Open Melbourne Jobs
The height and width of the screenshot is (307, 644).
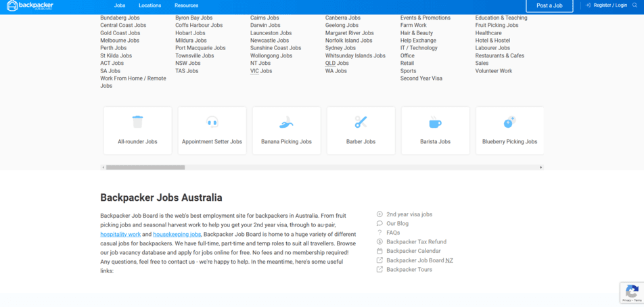point(120,41)
